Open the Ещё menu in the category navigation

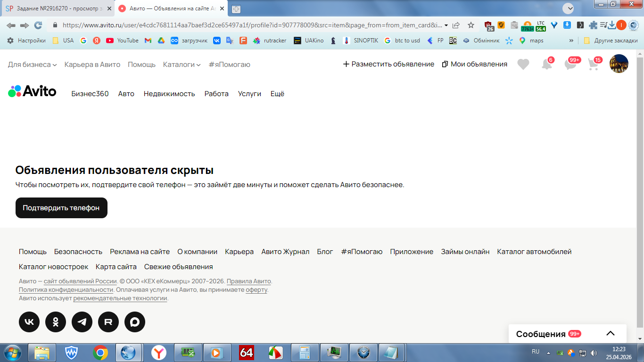pos(277,94)
